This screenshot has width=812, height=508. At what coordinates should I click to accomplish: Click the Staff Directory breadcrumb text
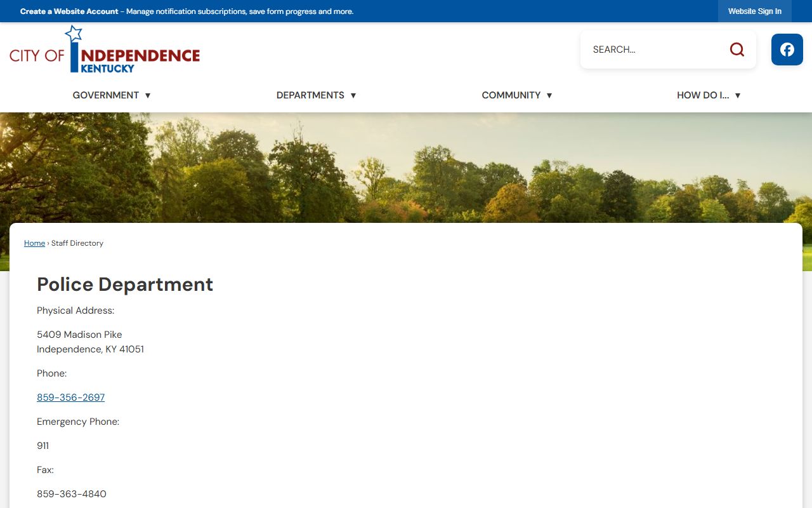(77, 243)
